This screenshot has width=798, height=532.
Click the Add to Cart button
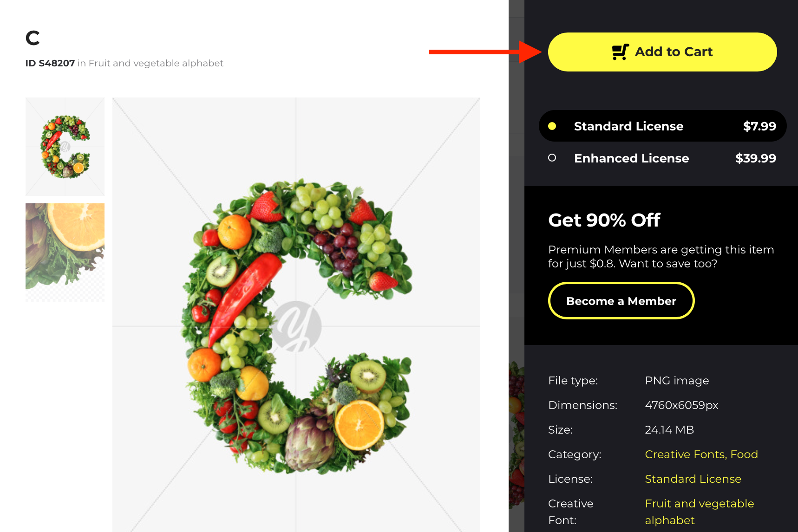point(662,52)
